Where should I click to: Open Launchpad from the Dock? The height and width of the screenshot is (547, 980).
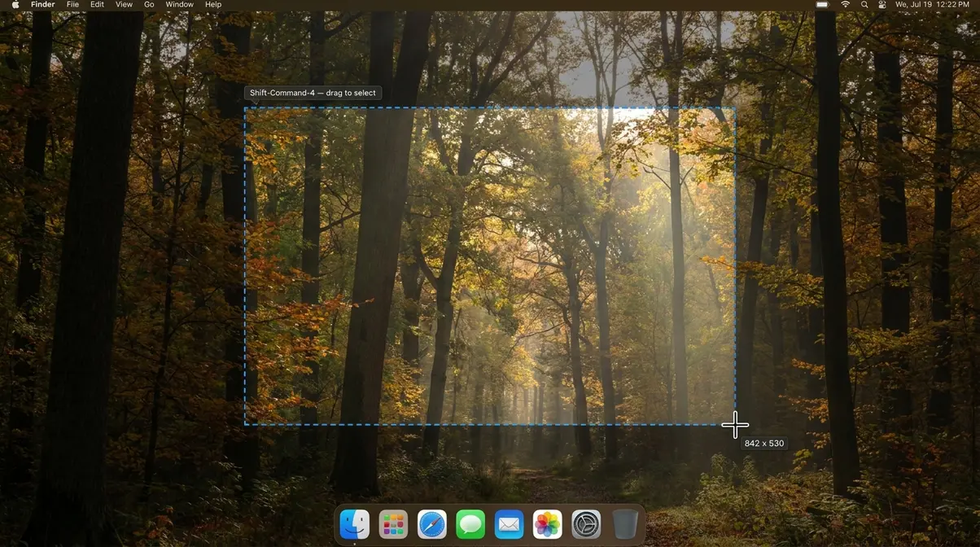point(394,524)
